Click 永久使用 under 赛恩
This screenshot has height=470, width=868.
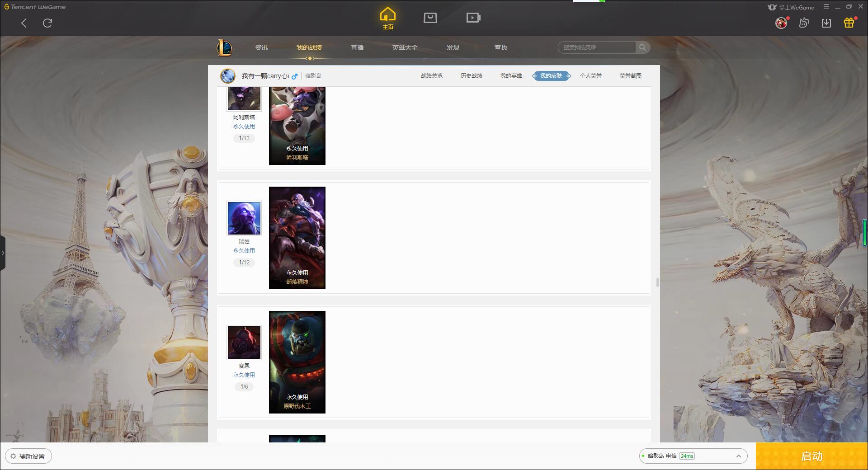[244, 375]
